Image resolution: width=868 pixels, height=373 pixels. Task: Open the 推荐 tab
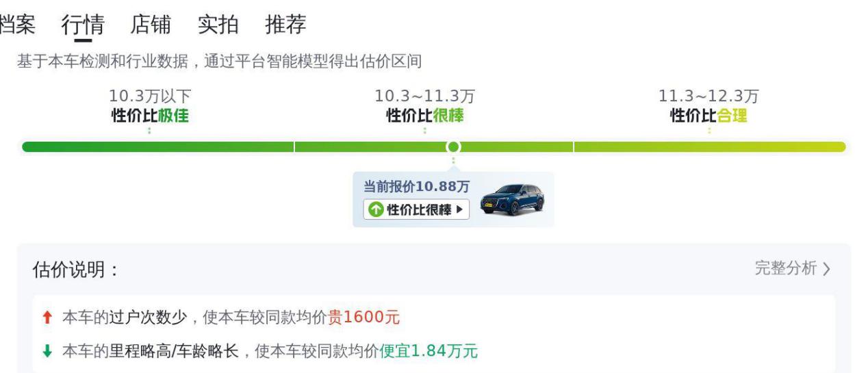[285, 25]
